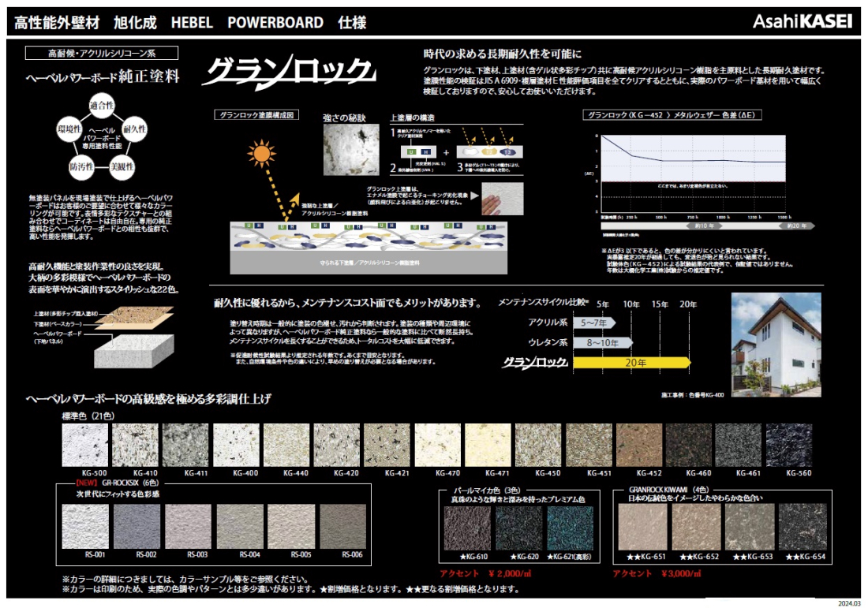This screenshot has height=608, width=868.
Task: Click the メタルウェザー color difference chart
Action: coord(693,173)
